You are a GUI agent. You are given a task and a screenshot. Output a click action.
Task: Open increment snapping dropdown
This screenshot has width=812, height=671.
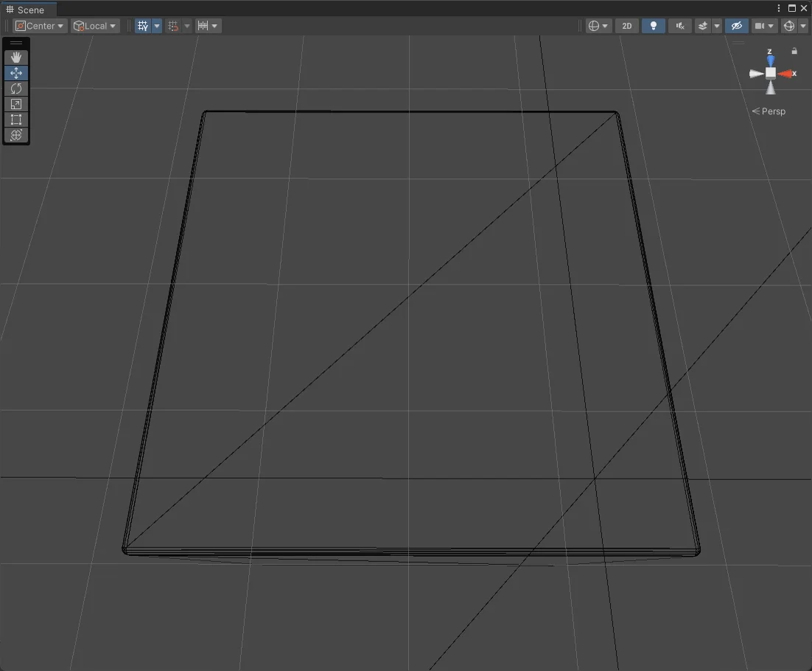209,26
